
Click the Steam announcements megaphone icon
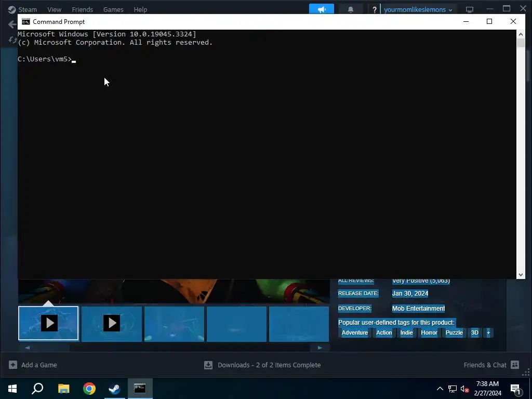point(321,9)
